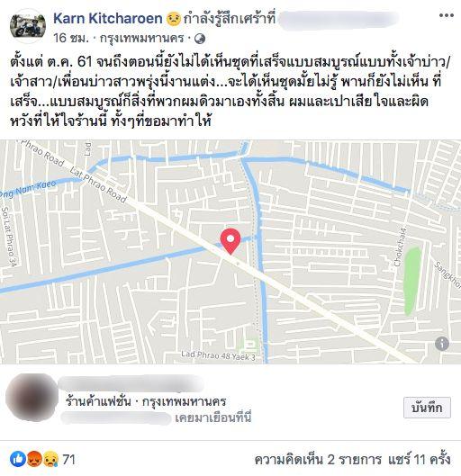Viewport: 461px width, 476px height.
Task: Click the map info icon
Action: [x=442, y=344]
